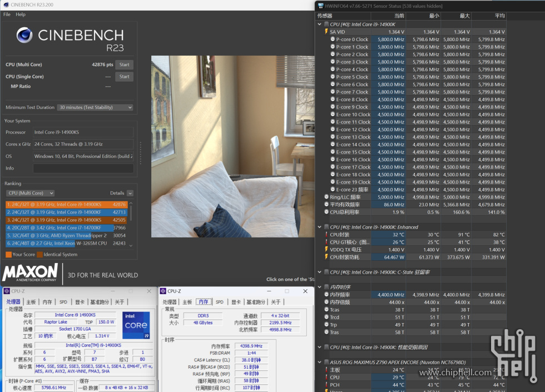
Task: Click the title icon of the CPU-Z memory window
Action: 163,291
